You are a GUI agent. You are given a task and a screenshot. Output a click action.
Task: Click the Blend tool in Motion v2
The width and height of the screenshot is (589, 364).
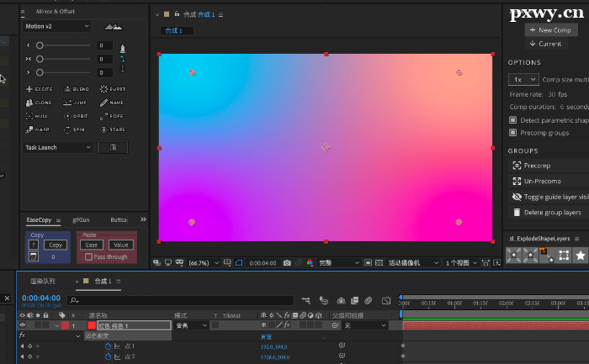point(77,89)
